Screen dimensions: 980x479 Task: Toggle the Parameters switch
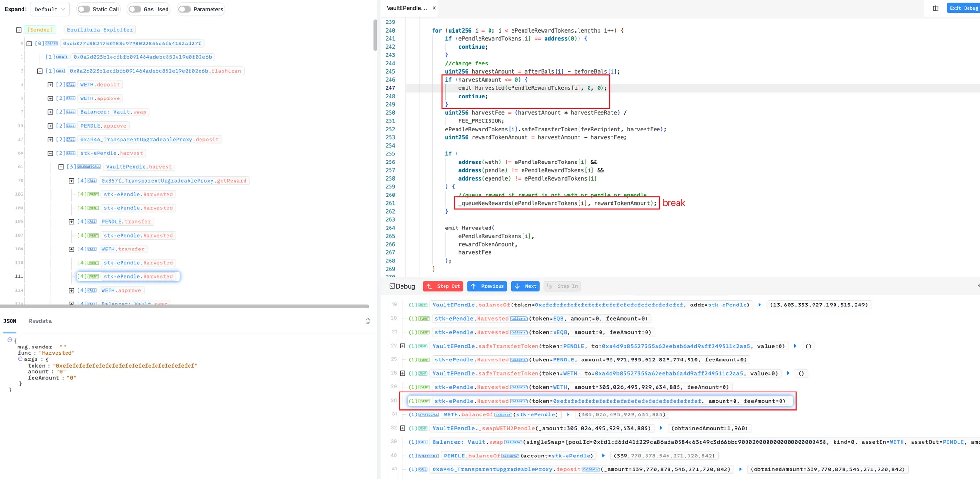point(185,9)
